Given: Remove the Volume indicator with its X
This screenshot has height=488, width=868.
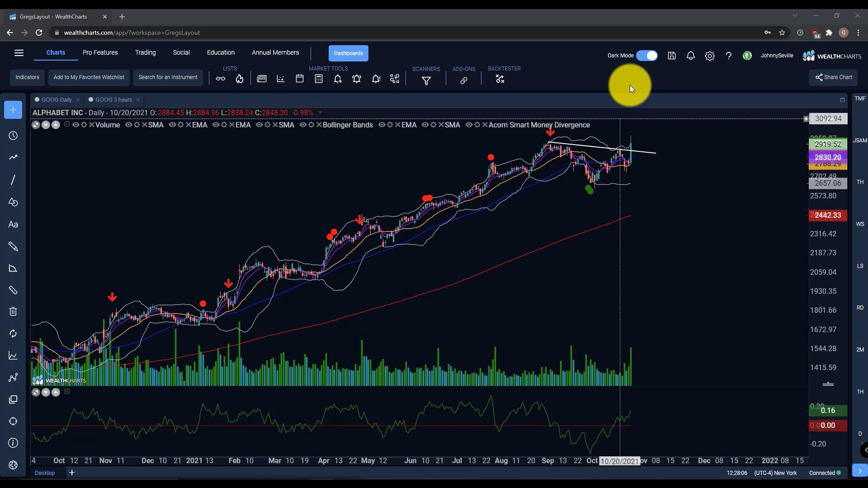Looking at the screenshot, I should click(92, 125).
